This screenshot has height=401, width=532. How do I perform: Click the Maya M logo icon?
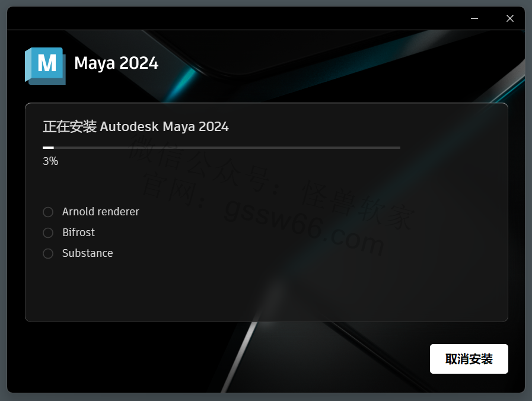click(x=45, y=66)
